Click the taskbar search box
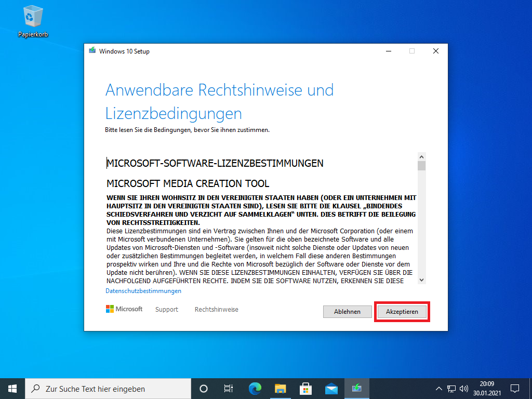This screenshot has width=532, height=399. [x=108, y=389]
